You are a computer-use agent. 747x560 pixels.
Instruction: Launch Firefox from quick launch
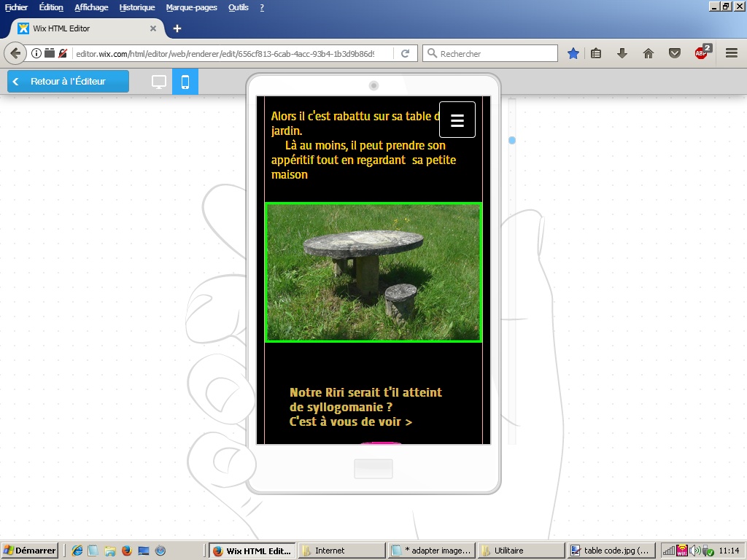point(127,551)
